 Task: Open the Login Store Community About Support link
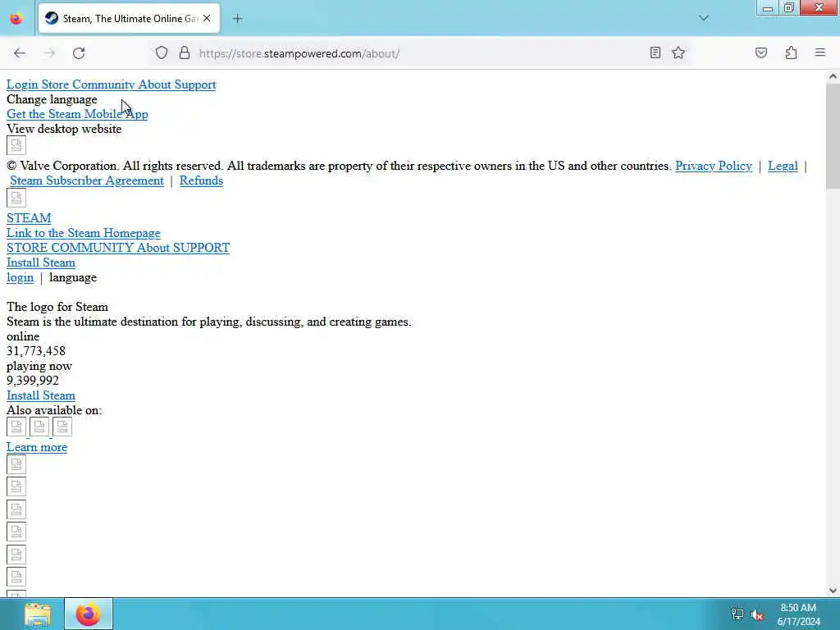pos(112,84)
